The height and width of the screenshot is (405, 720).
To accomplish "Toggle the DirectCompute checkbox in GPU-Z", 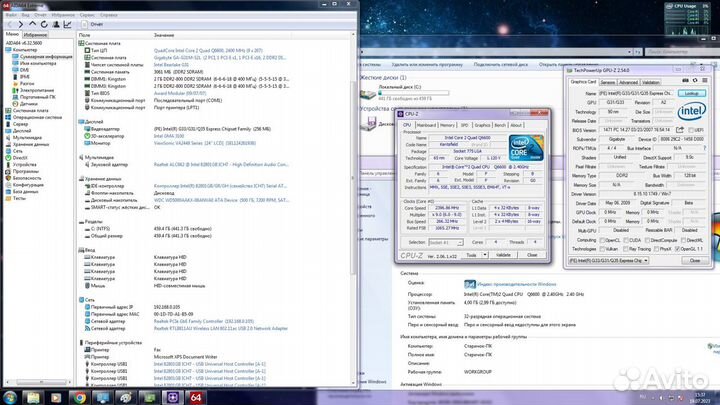I will pyautogui.click(x=647, y=240).
